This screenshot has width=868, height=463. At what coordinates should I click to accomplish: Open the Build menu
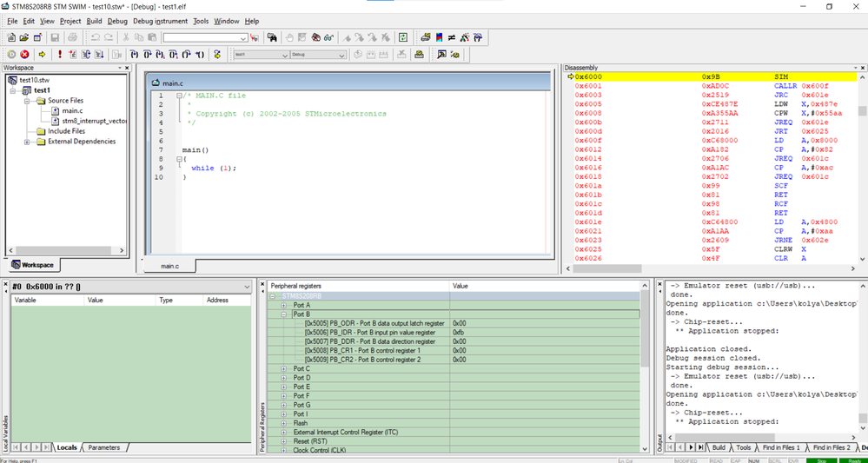94,21
